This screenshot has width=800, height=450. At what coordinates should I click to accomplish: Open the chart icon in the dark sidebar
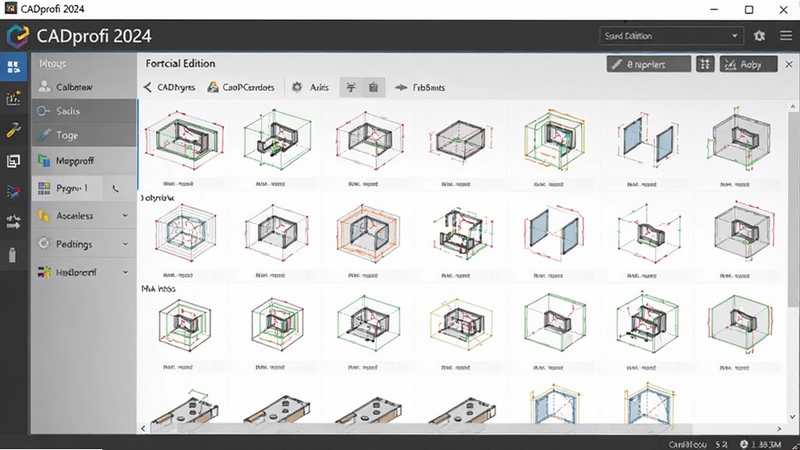coord(13,97)
